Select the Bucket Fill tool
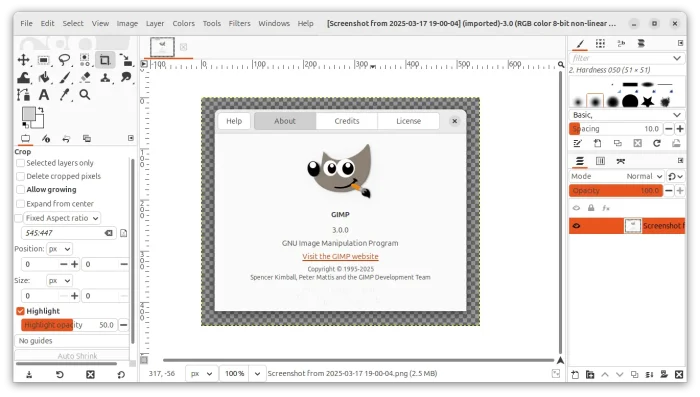This screenshot has width=700, height=397. point(44,78)
